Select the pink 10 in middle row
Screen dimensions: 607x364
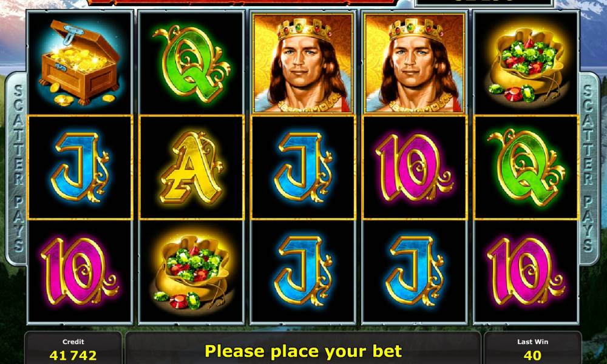tap(414, 167)
